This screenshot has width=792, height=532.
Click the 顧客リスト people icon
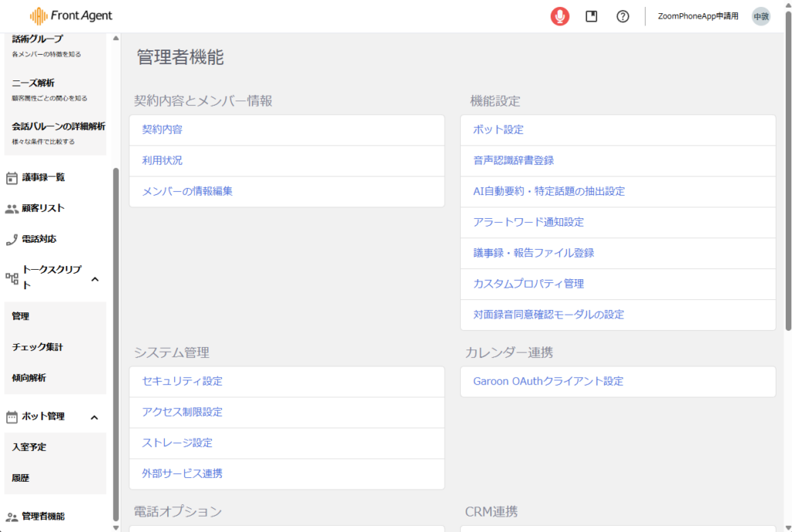coord(12,209)
